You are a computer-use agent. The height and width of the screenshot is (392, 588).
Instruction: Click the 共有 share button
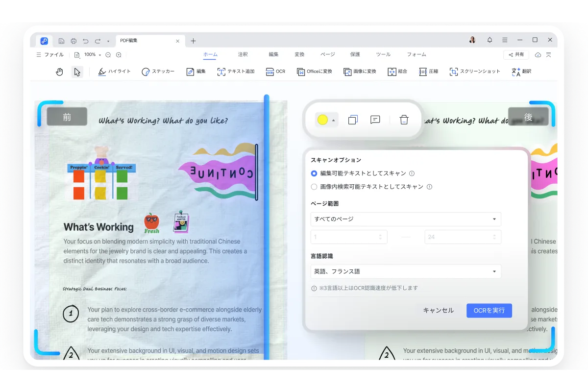point(516,55)
